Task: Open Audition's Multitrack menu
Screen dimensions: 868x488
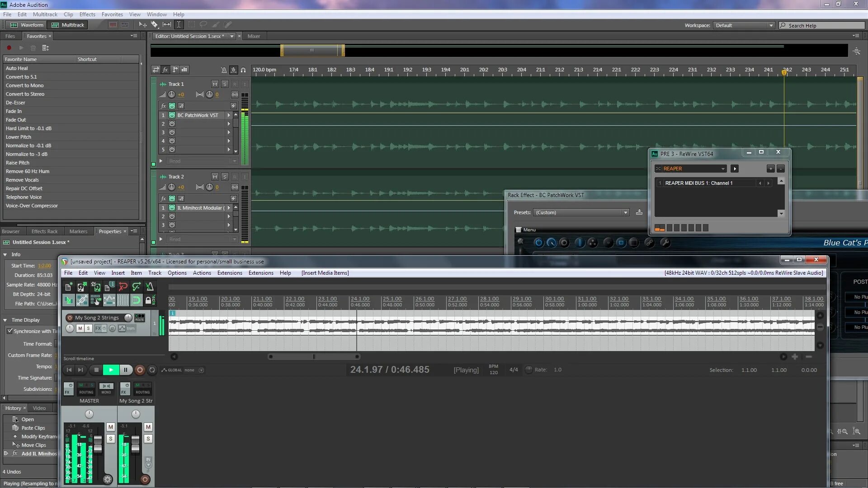Action: pos(45,14)
